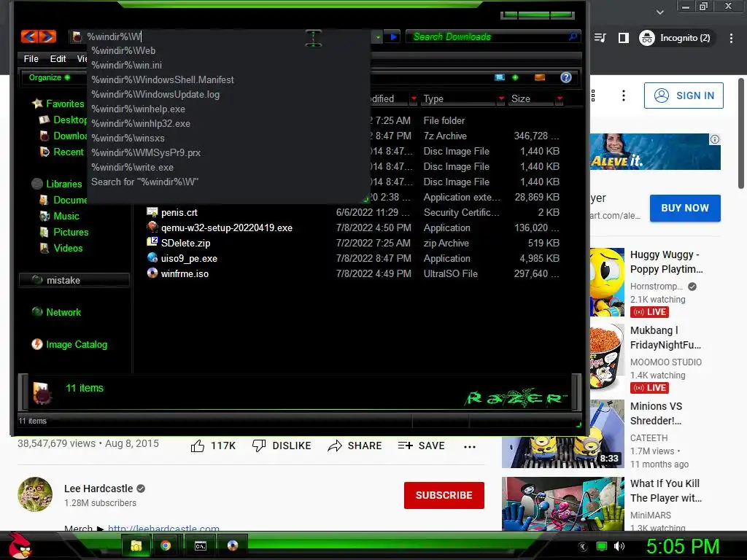Open Explorer Help question mark icon

tap(565, 77)
